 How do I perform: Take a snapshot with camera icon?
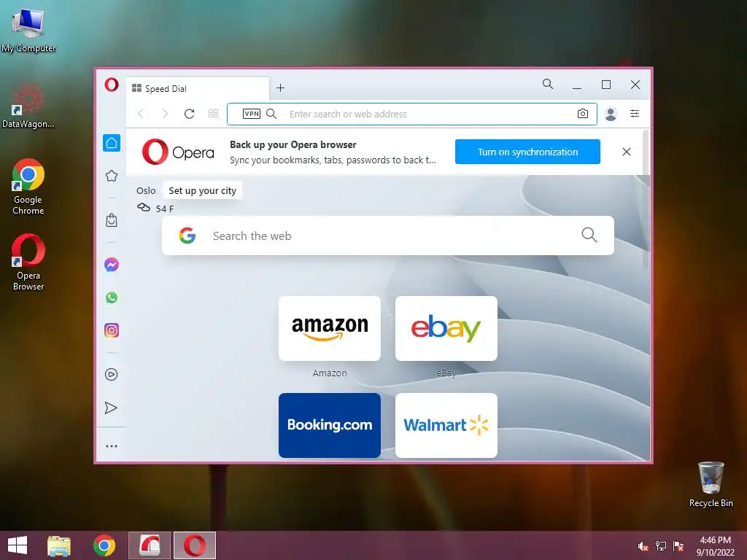coord(583,114)
